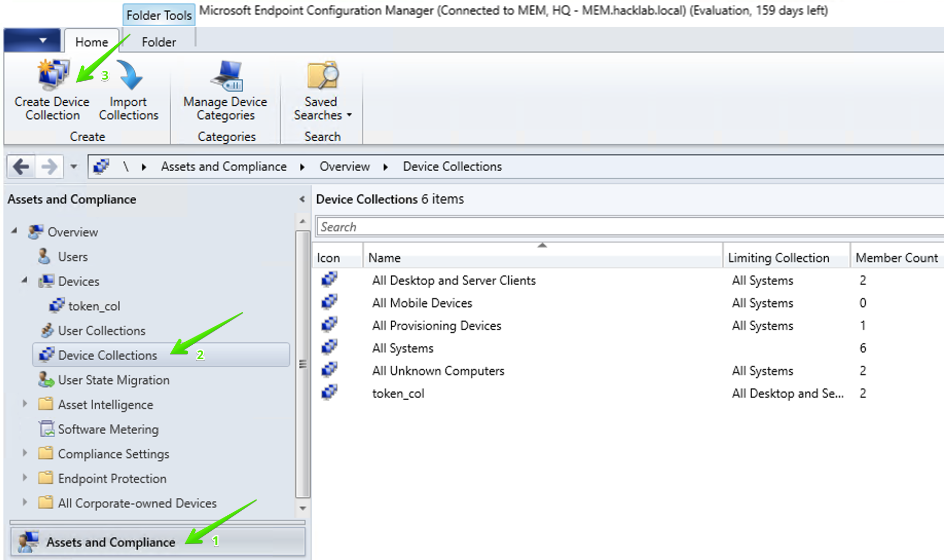The image size is (944, 560).
Task: Click icon of All Mobile Devices row
Action: (329, 303)
